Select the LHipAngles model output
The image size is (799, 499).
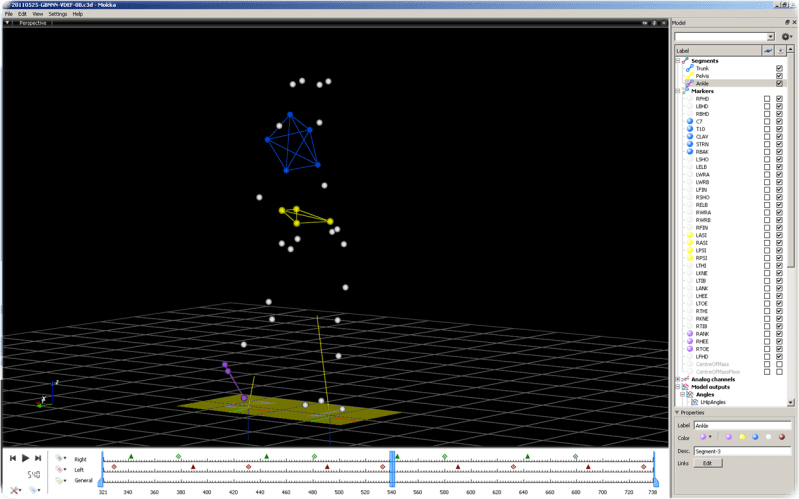(x=713, y=402)
